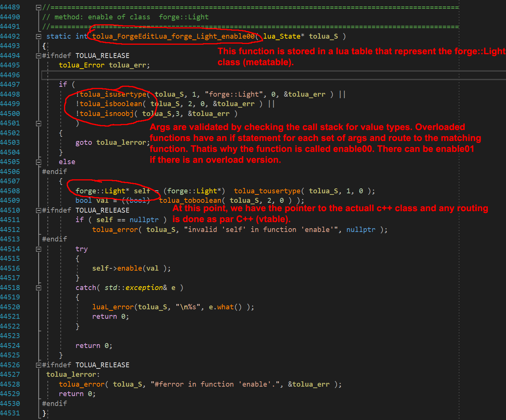Click the tolua_isnoobj call
This screenshot has height=420, width=506.
(x=107, y=114)
